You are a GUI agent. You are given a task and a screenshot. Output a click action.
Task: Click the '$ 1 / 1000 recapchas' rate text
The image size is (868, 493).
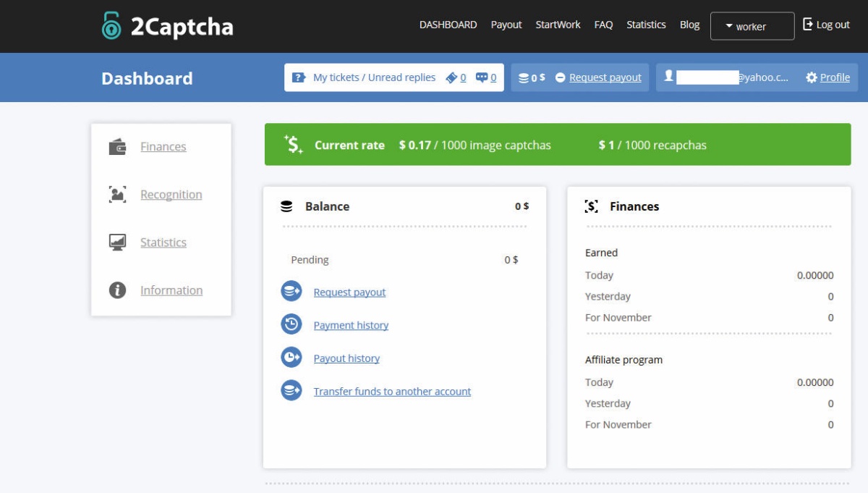click(652, 145)
